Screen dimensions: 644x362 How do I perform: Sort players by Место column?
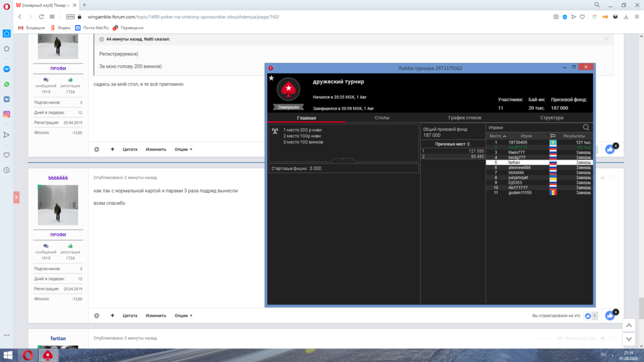click(498, 136)
